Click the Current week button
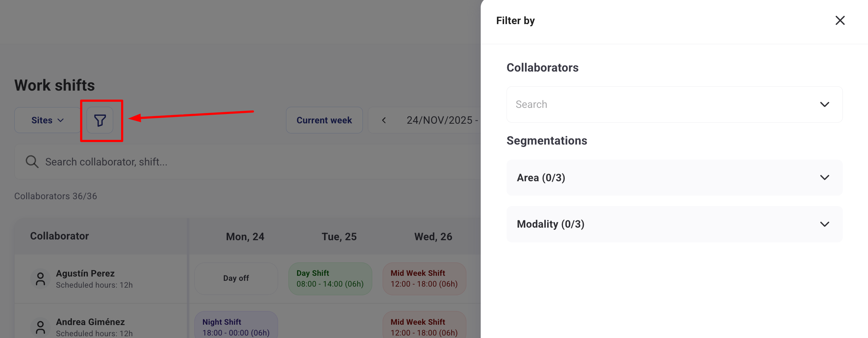868x338 pixels. point(324,120)
